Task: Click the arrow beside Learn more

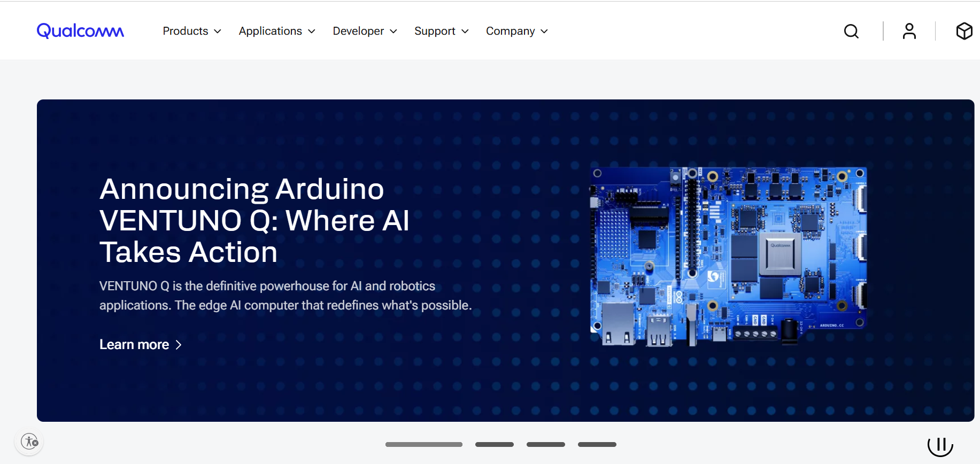Action: pyautogui.click(x=179, y=345)
